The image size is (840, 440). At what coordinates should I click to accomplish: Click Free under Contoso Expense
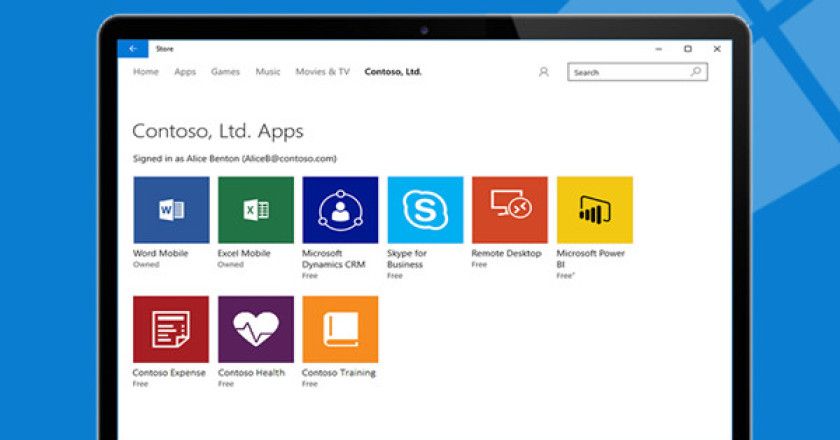pos(141,384)
